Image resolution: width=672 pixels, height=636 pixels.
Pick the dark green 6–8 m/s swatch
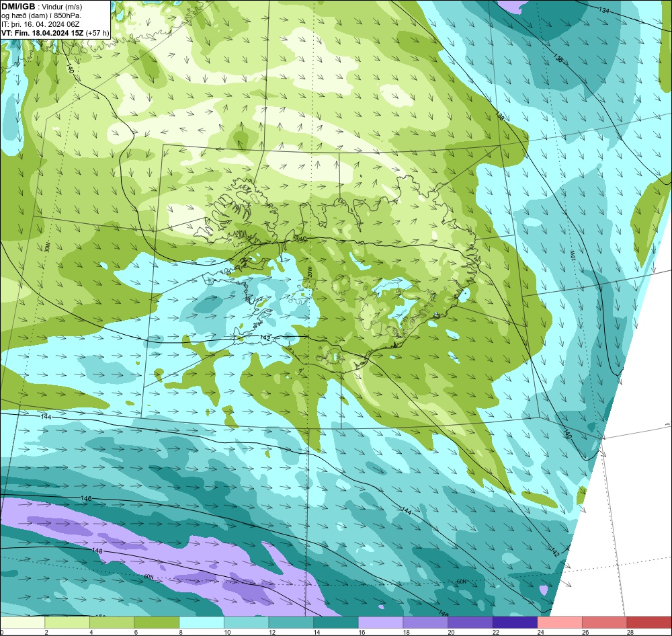tap(157, 623)
